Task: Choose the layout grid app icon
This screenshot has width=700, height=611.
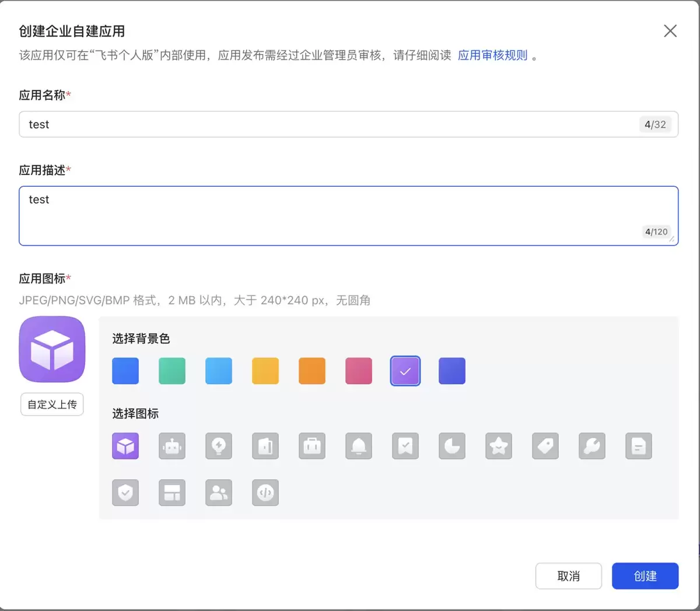Action: [x=172, y=493]
